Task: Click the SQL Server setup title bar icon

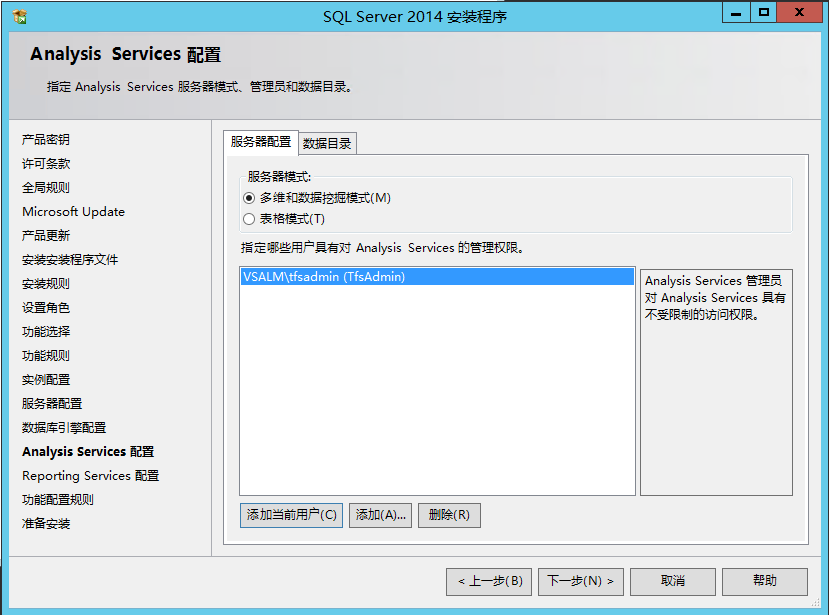Action: pyautogui.click(x=20, y=17)
